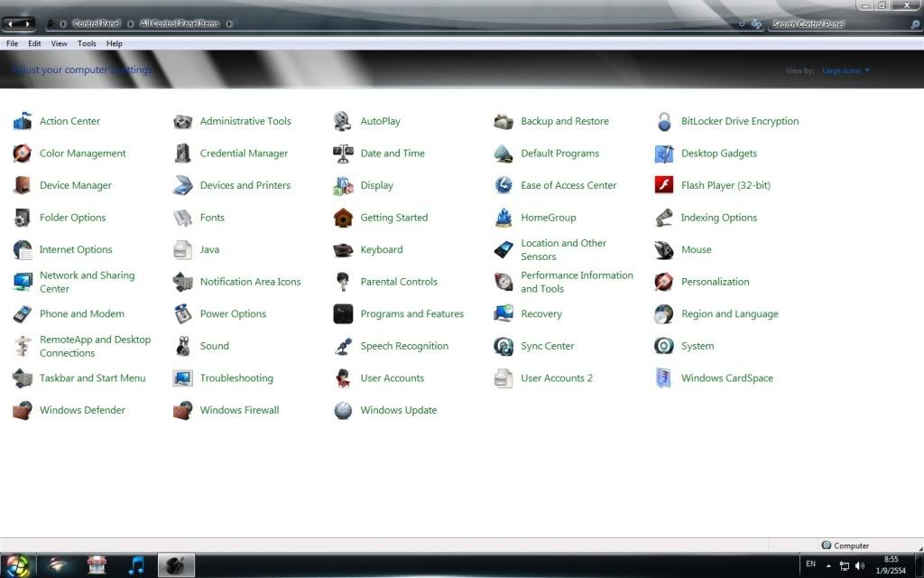Screen dimensions: 924x578
Task: Open the Network and Sharing Center icon
Action: pyautogui.click(x=23, y=282)
